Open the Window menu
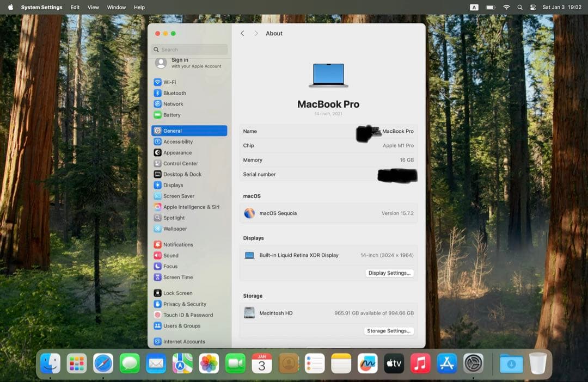The width and height of the screenshot is (588, 382). tap(116, 7)
